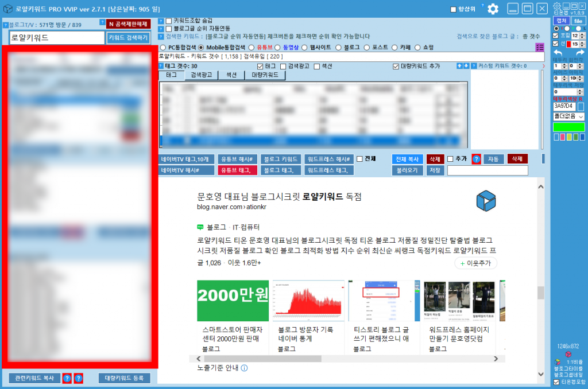Open help icon next to 블로그글 순위 자동연동
The width and height of the screenshot is (588, 389).
[161, 29]
